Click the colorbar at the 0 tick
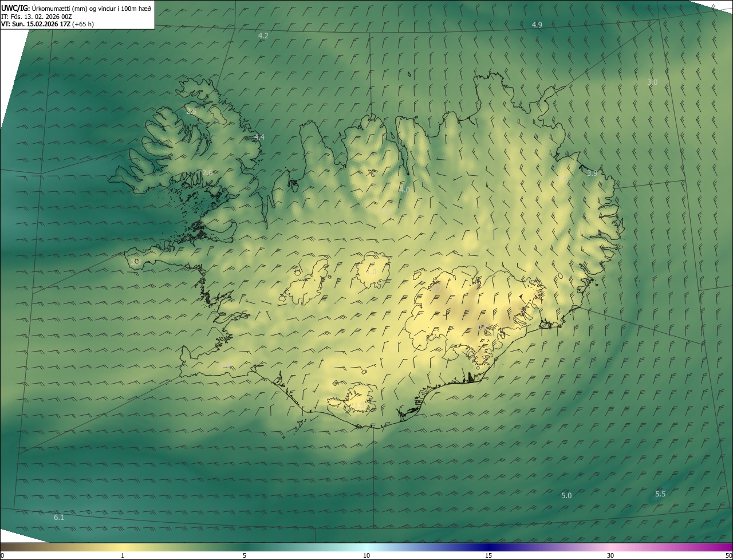The image size is (733, 560). (x=2, y=555)
